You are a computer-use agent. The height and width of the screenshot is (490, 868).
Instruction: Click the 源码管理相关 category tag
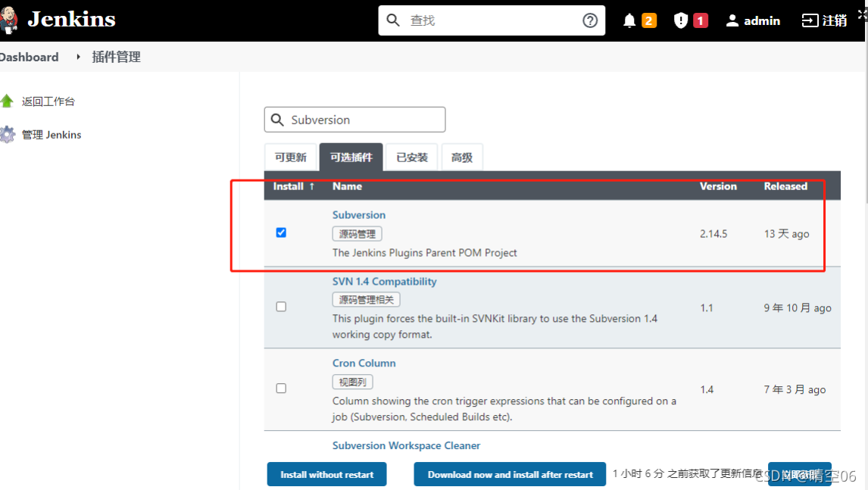pyautogui.click(x=366, y=300)
